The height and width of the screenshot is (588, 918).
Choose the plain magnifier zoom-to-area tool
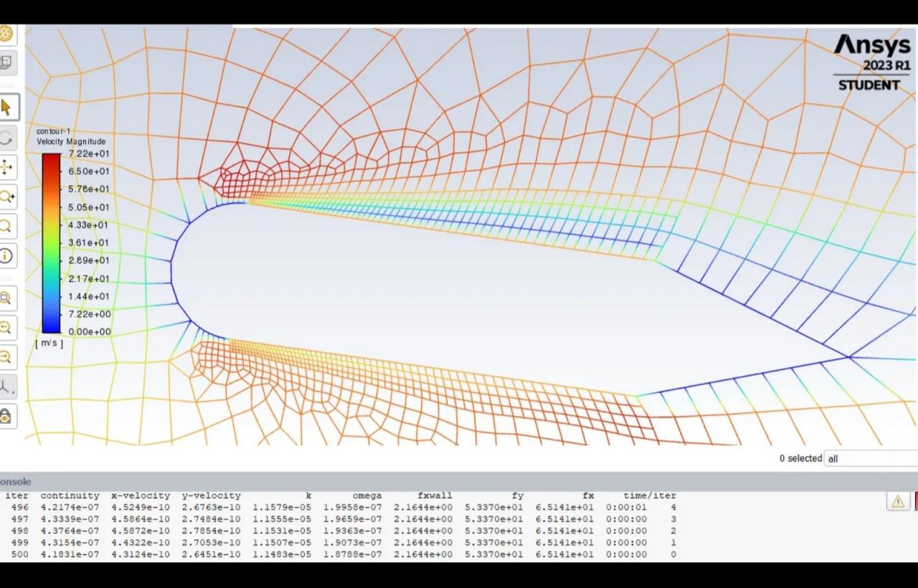[x=6, y=226]
